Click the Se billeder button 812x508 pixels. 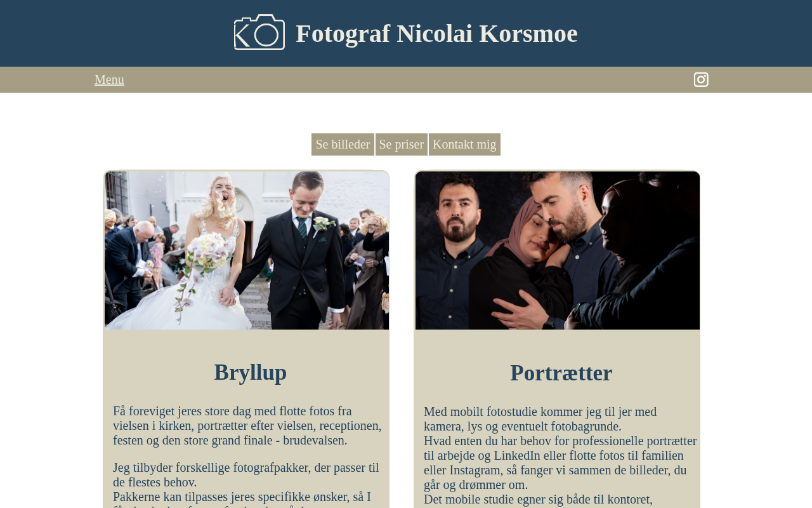pyautogui.click(x=343, y=144)
